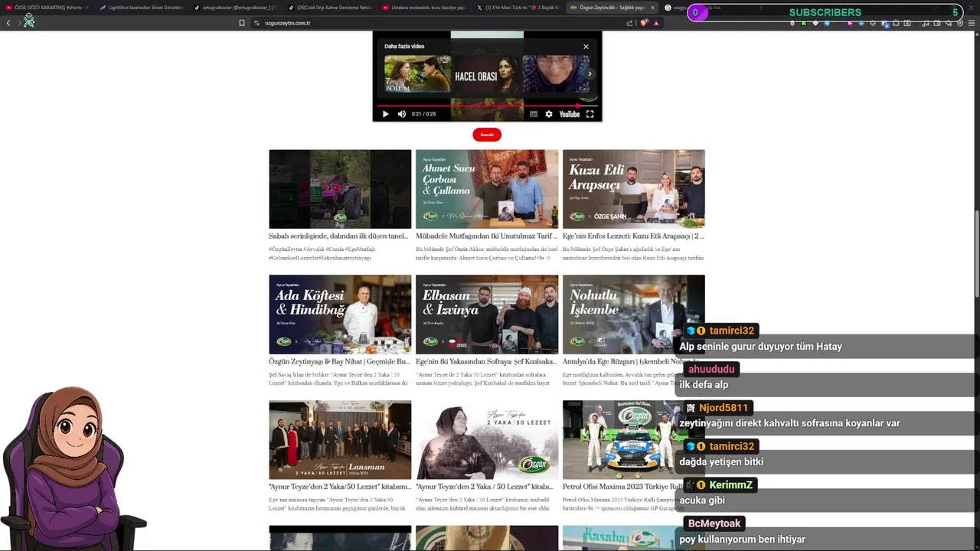Click the share icon in address bar
The image size is (980, 551).
point(630,23)
